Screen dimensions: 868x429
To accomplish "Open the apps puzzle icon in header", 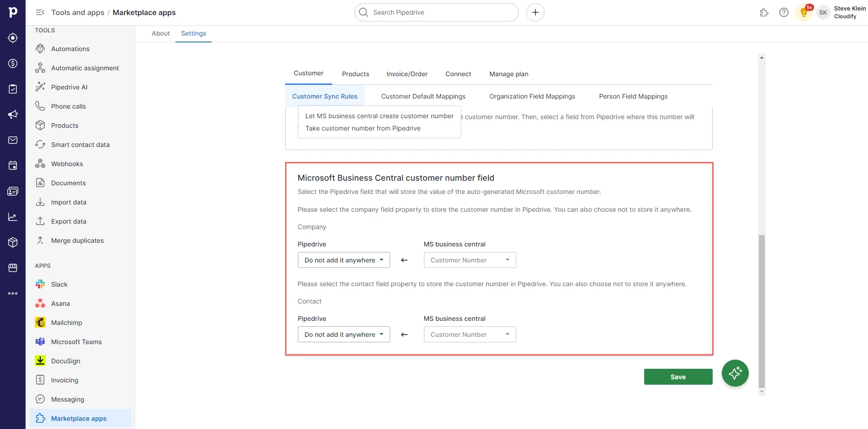I will coord(764,12).
